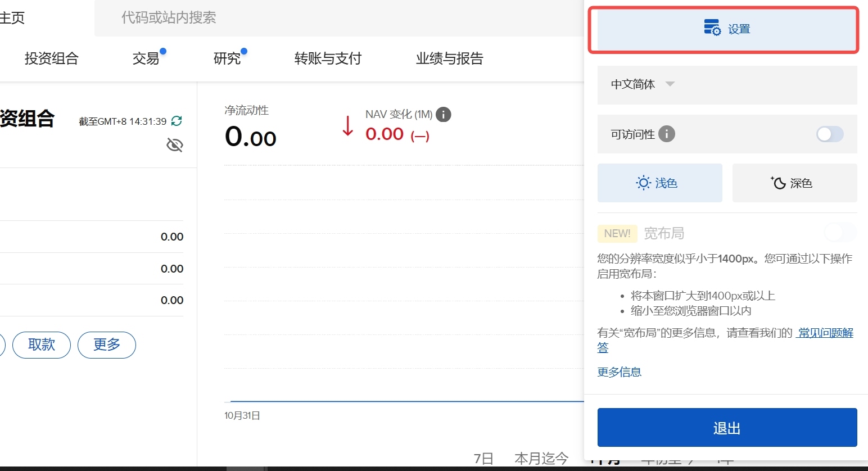Enable the NEW! 宽布局 toggle
Screen dimensions: 868x471
point(840,233)
